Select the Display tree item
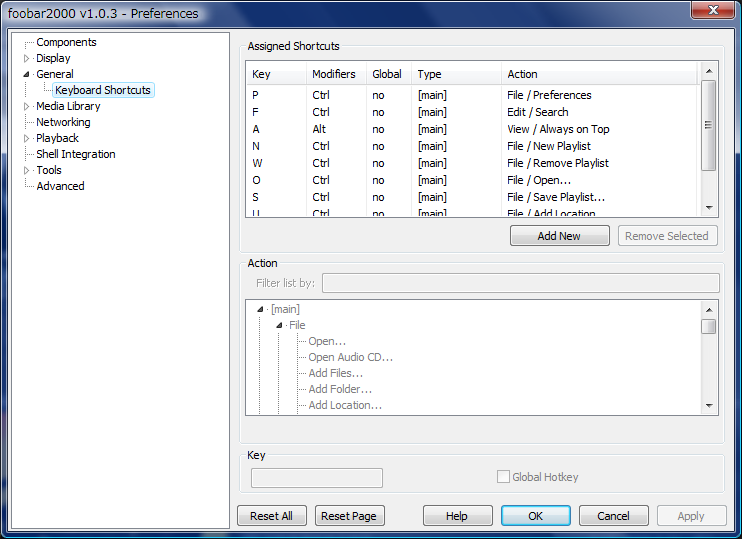This screenshot has width=742, height=539. click(53, 58)
